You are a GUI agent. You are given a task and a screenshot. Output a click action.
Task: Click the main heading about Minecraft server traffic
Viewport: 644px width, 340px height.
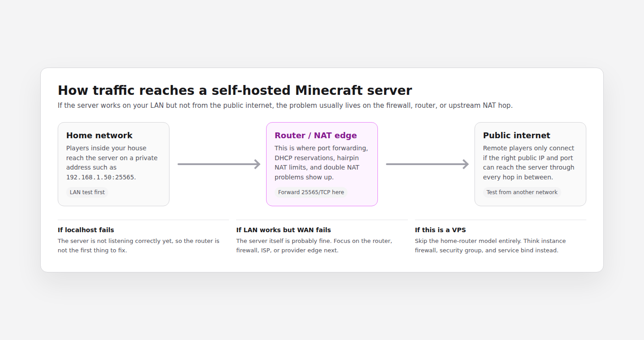pos(235,90)
